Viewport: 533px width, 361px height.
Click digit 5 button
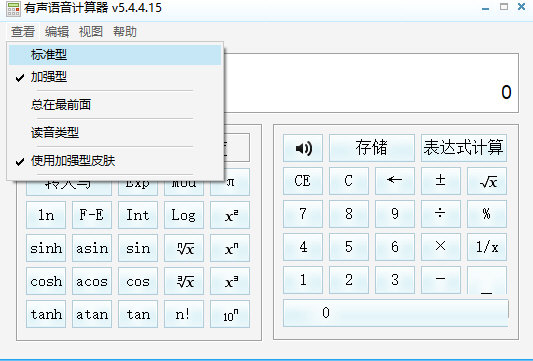pos(349,247)
